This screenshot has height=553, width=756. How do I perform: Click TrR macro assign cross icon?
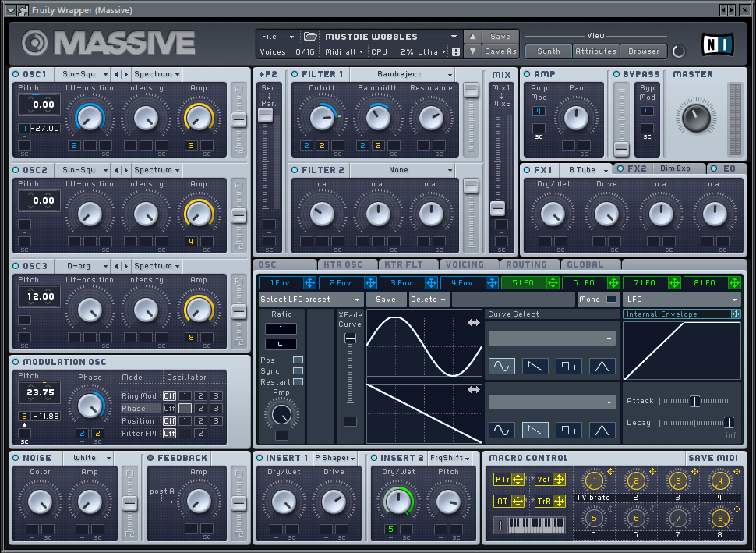[x=560, y=501]
